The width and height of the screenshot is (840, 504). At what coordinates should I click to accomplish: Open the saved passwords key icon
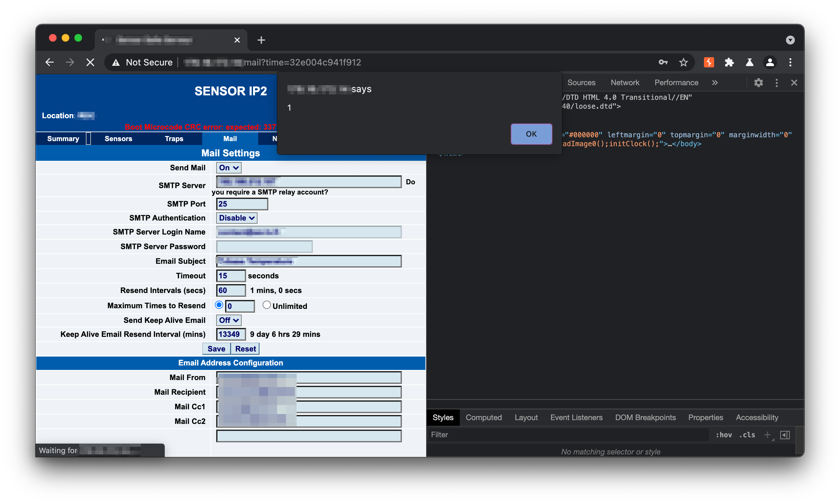(x=663, y=62)
